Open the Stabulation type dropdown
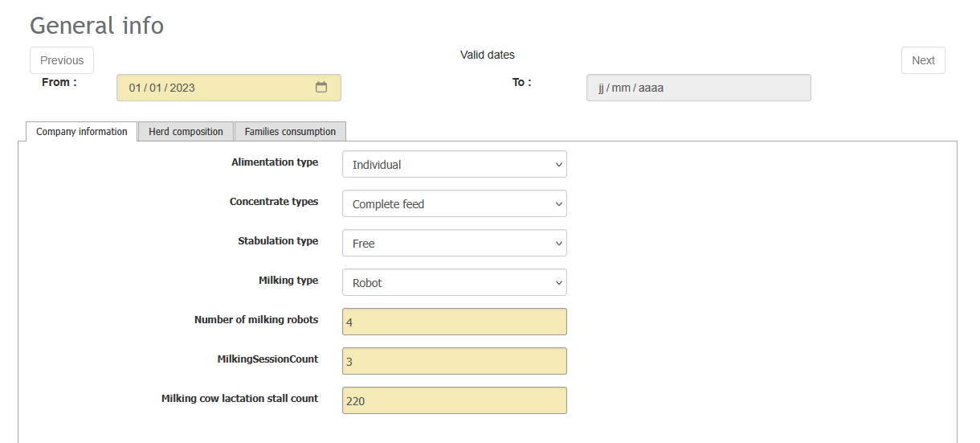 tap(455, 243)
